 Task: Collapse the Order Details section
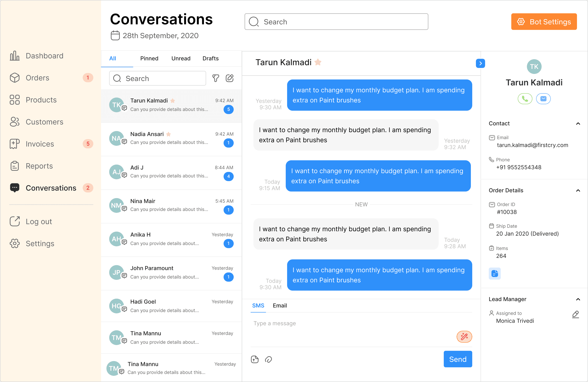coord(578,190)
